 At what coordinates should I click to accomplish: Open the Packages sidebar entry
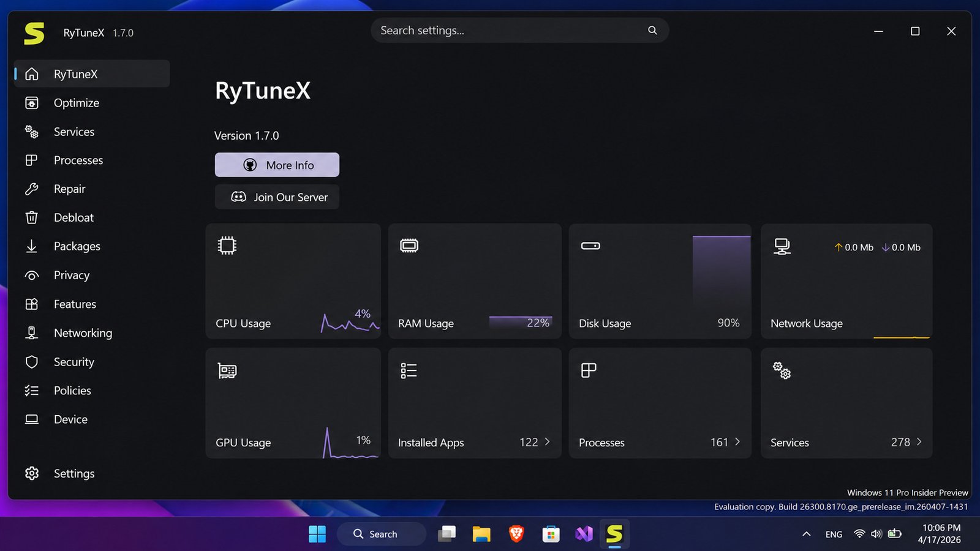coord(92,246)
